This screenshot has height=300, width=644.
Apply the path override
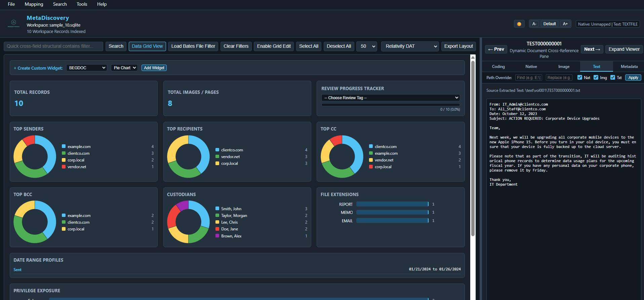point(633,78)
